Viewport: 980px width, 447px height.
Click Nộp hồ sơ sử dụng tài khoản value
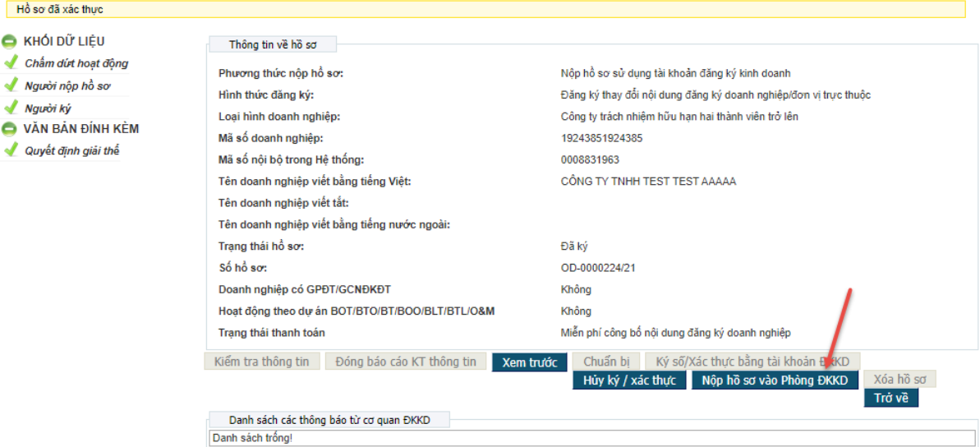[x=676, y=74]
